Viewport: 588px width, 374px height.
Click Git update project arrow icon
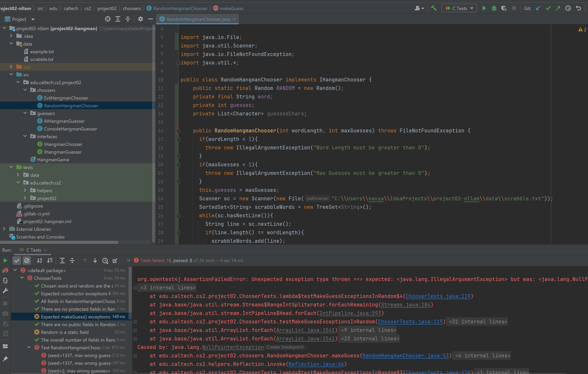(x=538, y=8)
